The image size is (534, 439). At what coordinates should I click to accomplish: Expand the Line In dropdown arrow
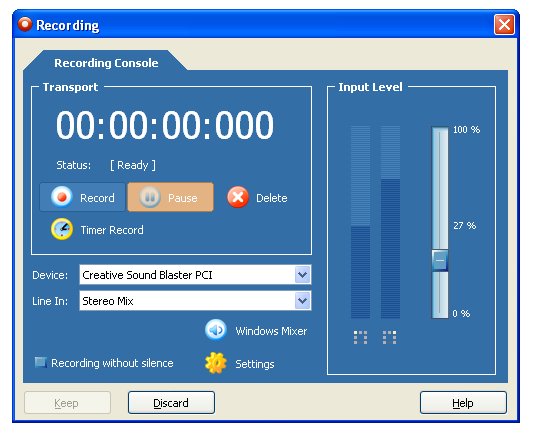[302, 301]
